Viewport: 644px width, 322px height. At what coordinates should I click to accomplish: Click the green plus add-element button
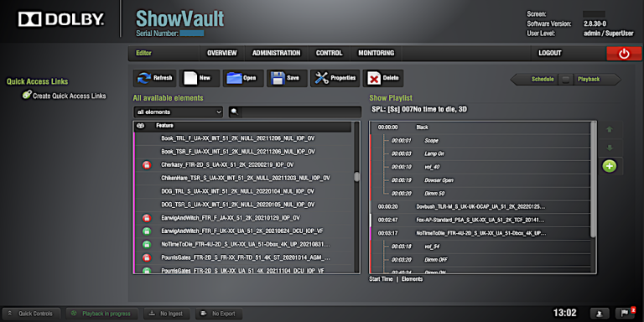point(610,166)
